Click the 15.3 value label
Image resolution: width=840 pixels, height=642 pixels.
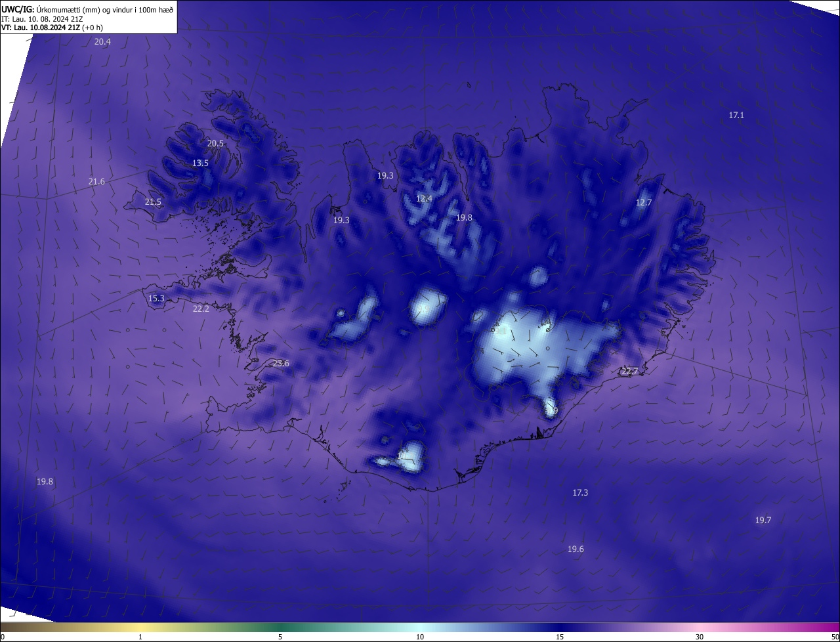pos(156,298)
